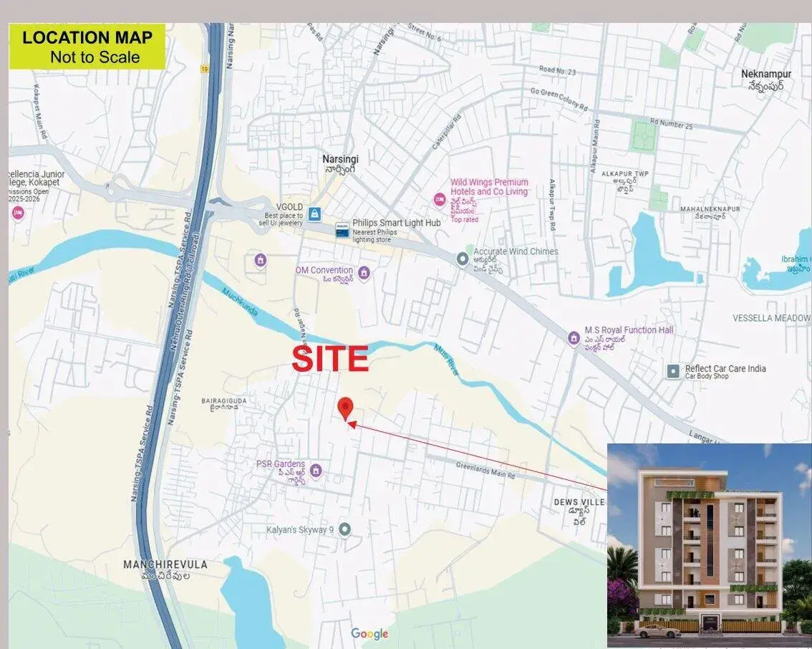Click the PSR Gardens venue pin
Viewport: 812px width, 649px height.
point(316,471)
